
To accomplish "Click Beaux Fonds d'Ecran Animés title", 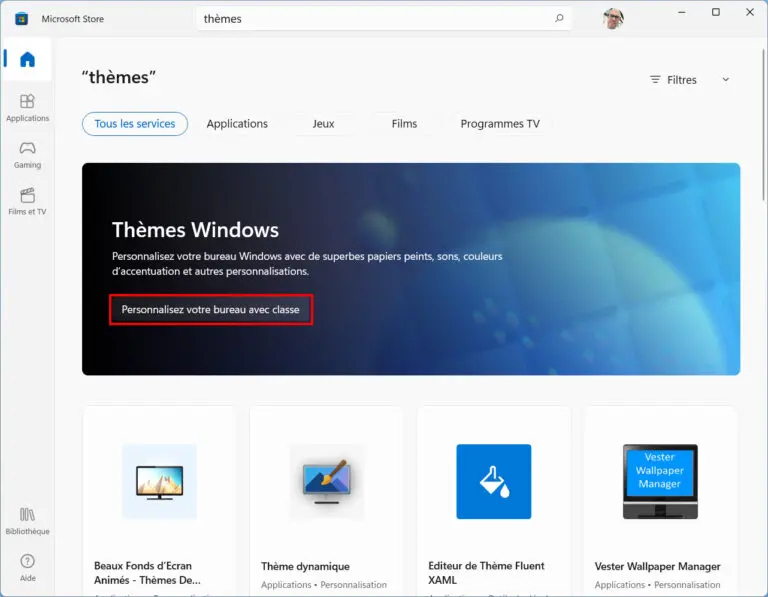I will tap(147, 573).
